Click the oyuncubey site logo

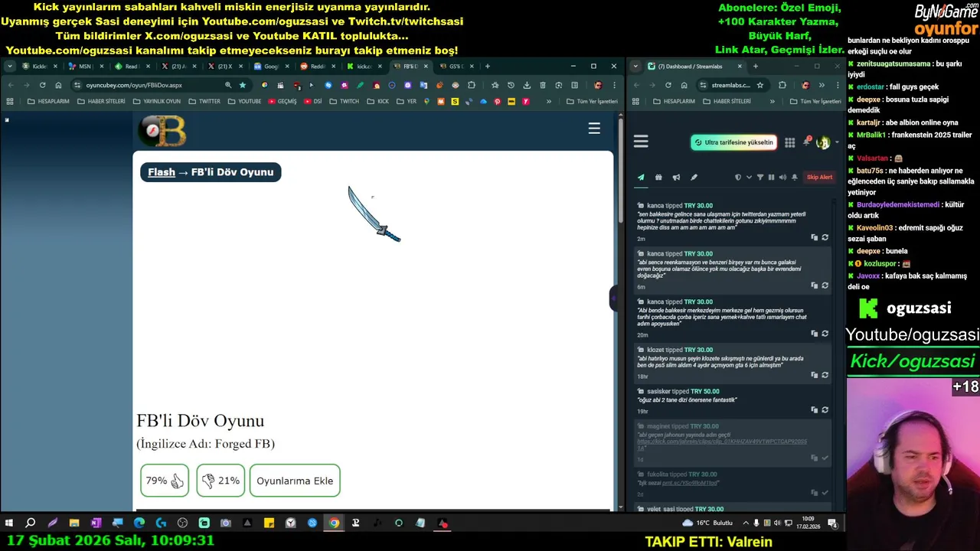(162, 131)
